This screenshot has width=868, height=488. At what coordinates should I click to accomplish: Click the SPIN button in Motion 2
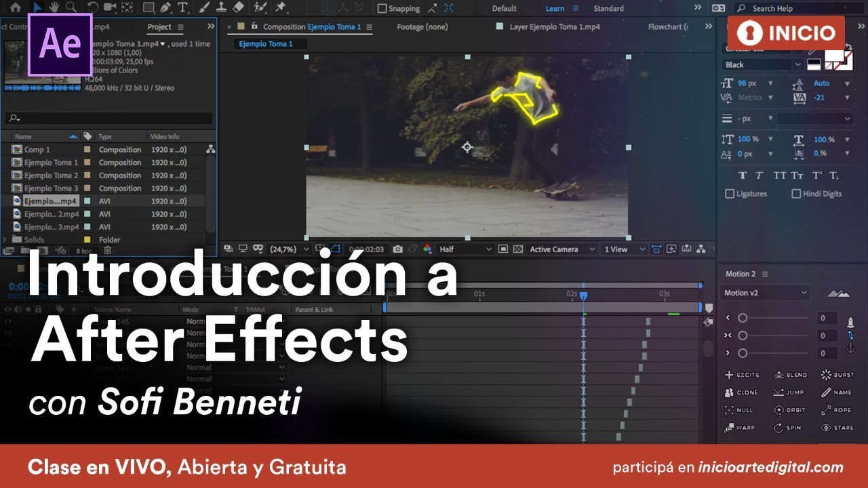click(788, 428)
